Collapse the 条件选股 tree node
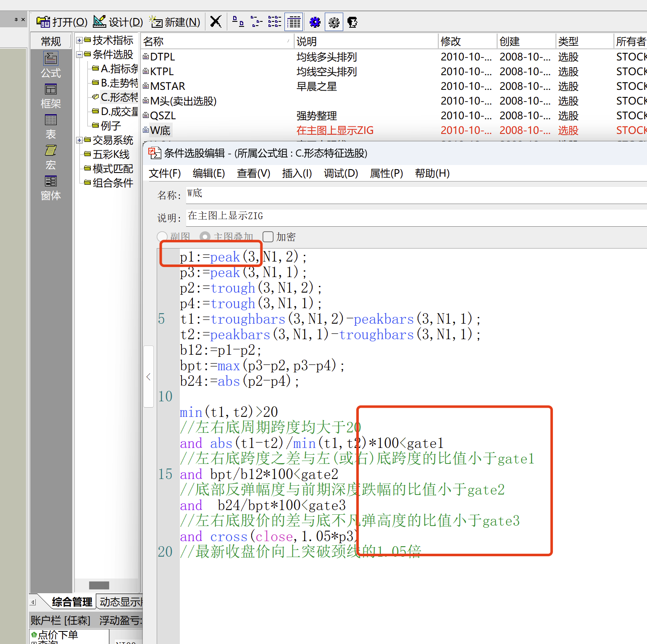The height and width of the screenshot is (644, 647). [x=79, y=55]
